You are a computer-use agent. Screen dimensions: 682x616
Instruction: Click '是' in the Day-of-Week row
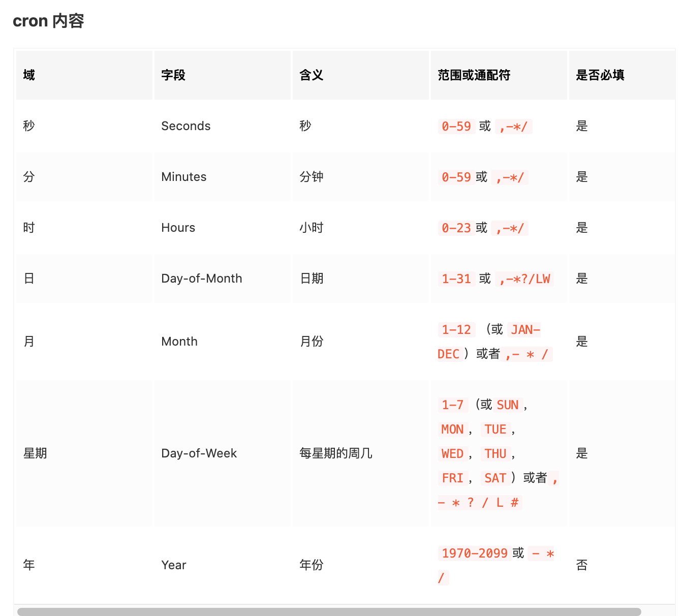[581, 453]
